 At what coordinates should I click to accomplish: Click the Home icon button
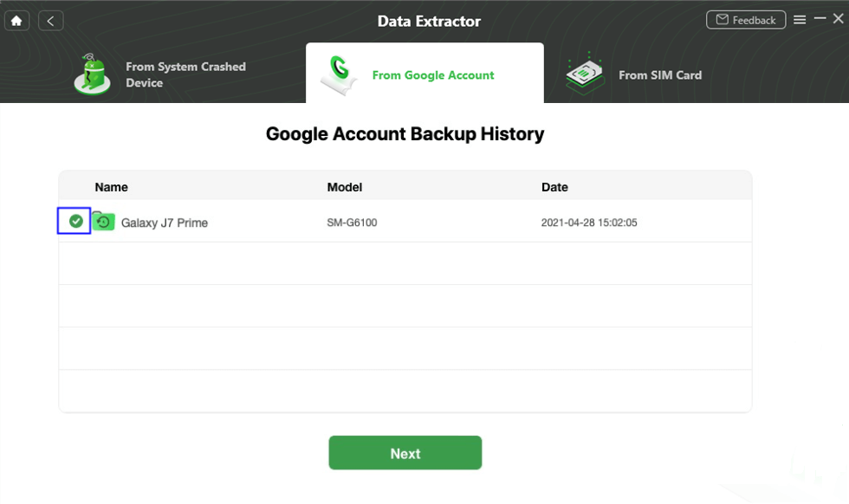point(16,21)
